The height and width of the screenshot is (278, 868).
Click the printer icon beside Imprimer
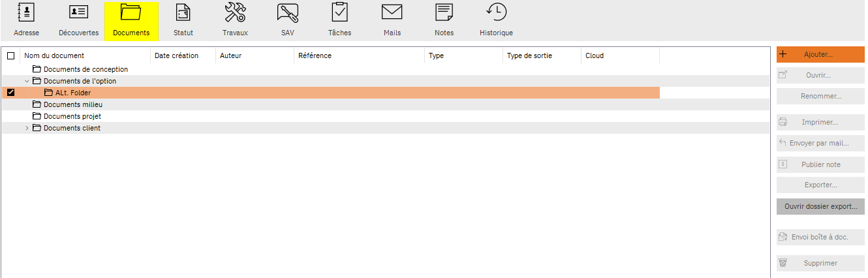783,122
